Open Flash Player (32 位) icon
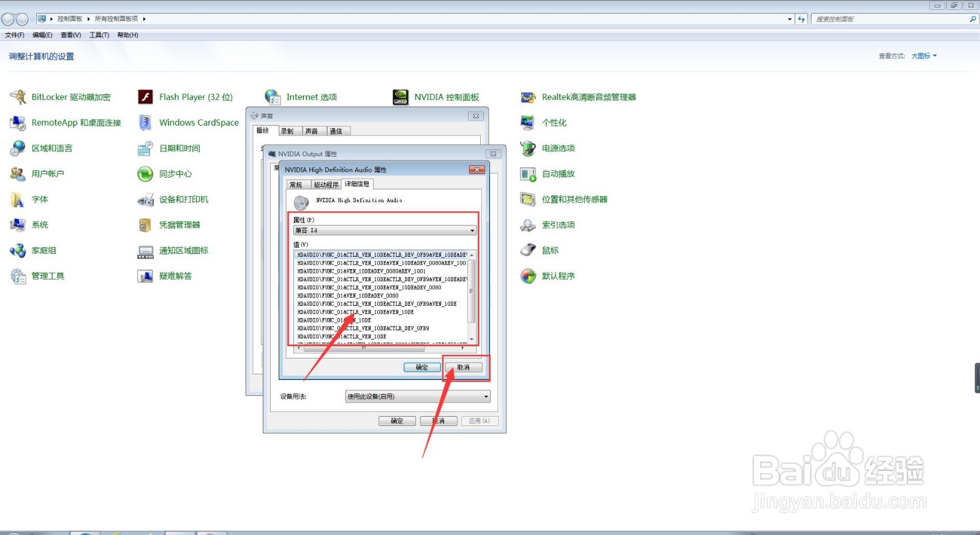The width and height of the screenshot is (980, 535). click(146, 97)
